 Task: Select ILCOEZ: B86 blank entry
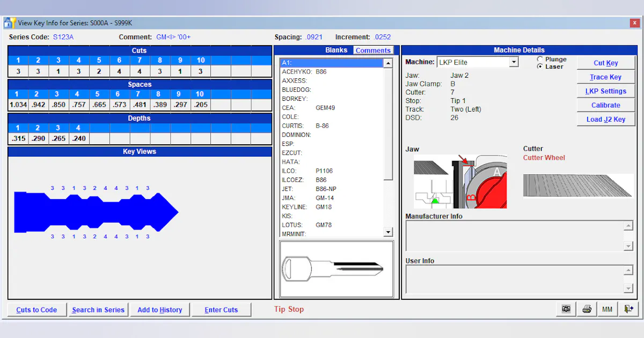click(x=332, y=180)
